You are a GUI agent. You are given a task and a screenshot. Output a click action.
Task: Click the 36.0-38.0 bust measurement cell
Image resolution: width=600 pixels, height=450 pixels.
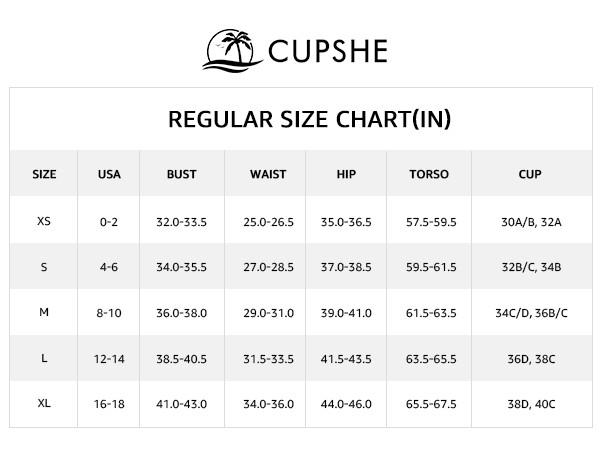tap(181, 313)
